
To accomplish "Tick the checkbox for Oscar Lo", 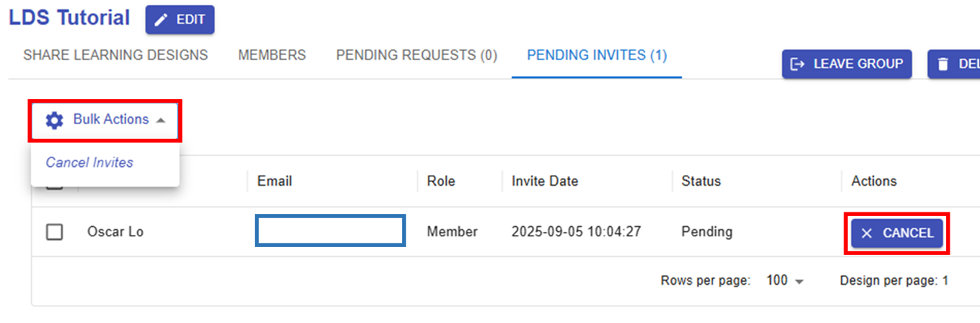I will click(x=54, y=232).
